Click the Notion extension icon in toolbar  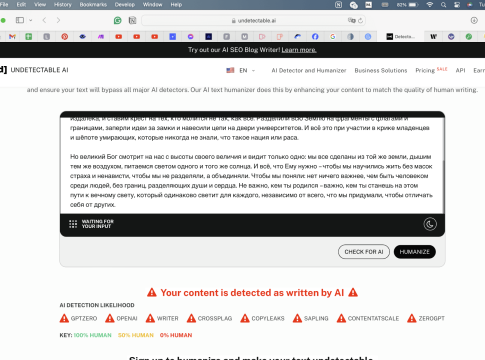(x=132, y=21)
